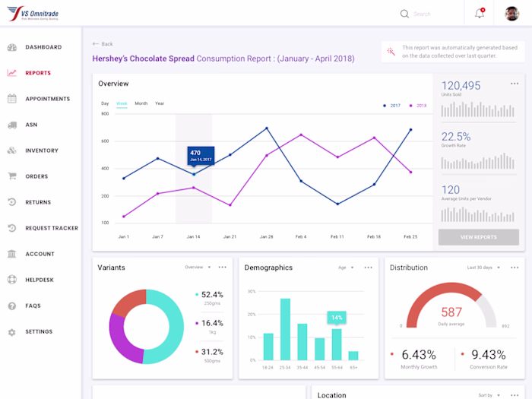This screenshot has height=399, width=532.
Task: Open Helpdesk sidebar link
Action: 40,280
